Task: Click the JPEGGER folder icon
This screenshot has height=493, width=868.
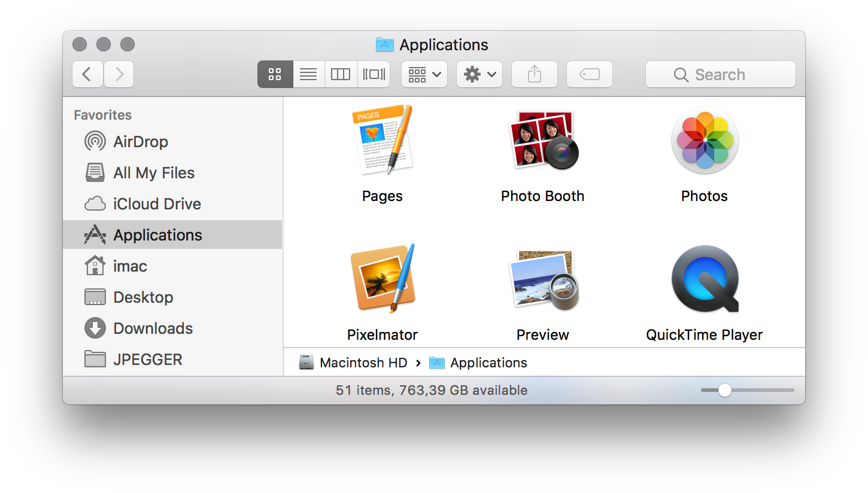Action: (95, 359)
